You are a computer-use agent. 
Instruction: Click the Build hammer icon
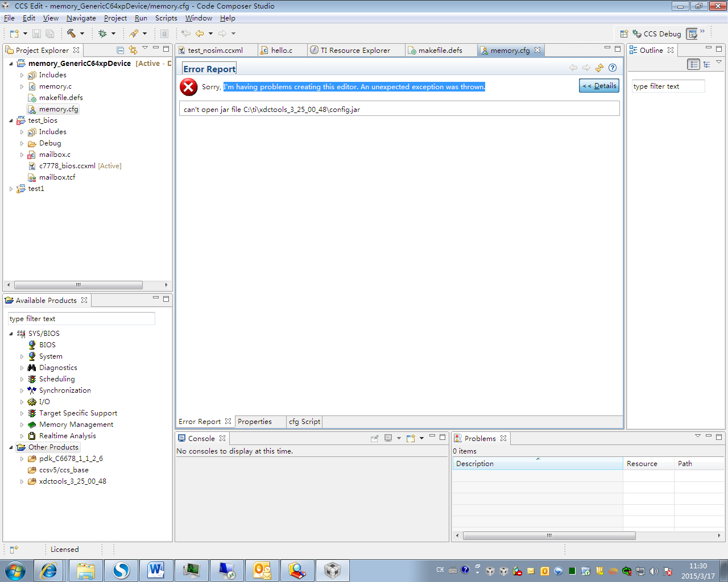tap(71, 34)
